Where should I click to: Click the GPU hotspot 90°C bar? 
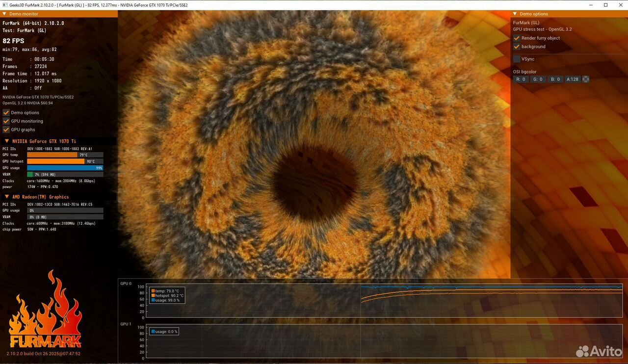click(65, 161)
